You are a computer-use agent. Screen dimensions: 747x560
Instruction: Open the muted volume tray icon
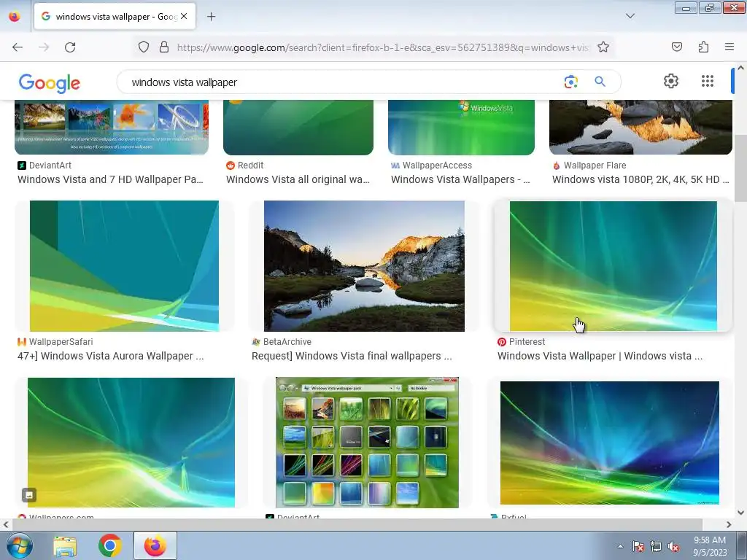[673, 547]
